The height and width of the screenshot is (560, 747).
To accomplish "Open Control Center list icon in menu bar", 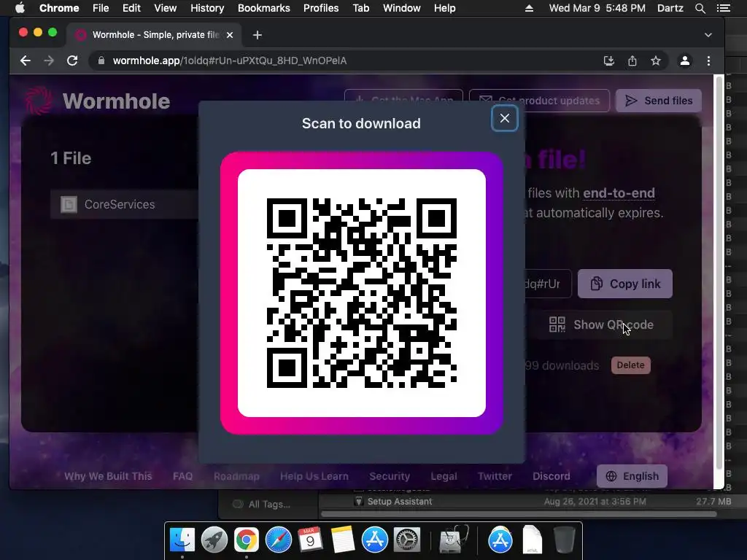I will coord(723,8).
